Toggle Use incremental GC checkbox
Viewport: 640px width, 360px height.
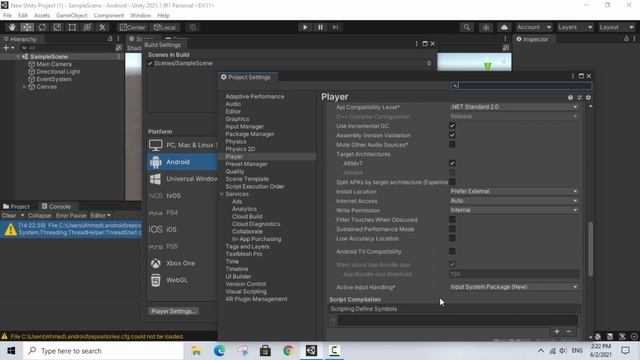click(x=452, y=126)
